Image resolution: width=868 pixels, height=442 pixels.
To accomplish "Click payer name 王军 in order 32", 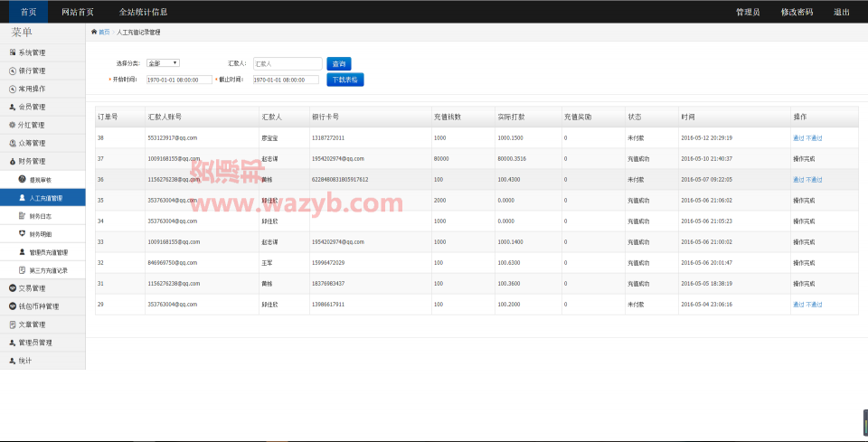I will coord(267,263).
